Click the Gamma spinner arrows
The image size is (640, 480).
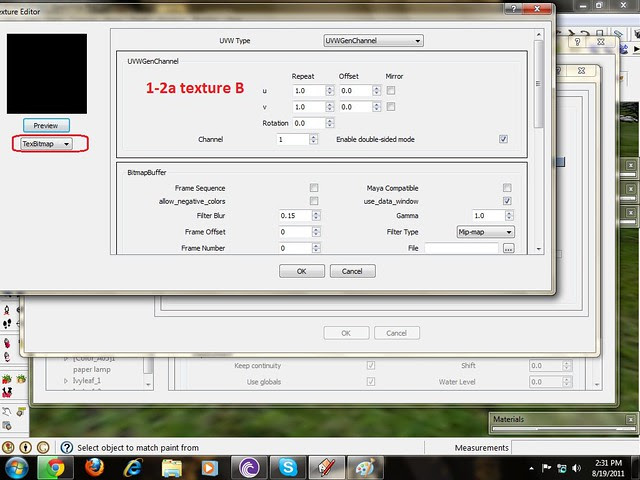(x=509, y=216)
